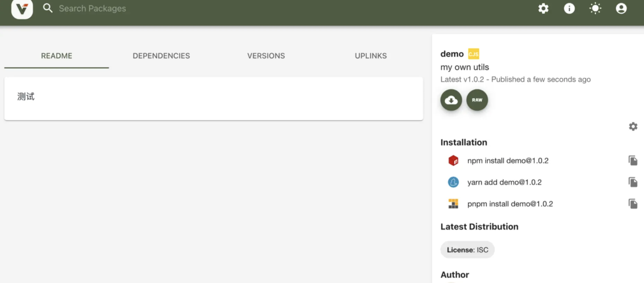Open the VERSIONS tab

click(266, 56)
